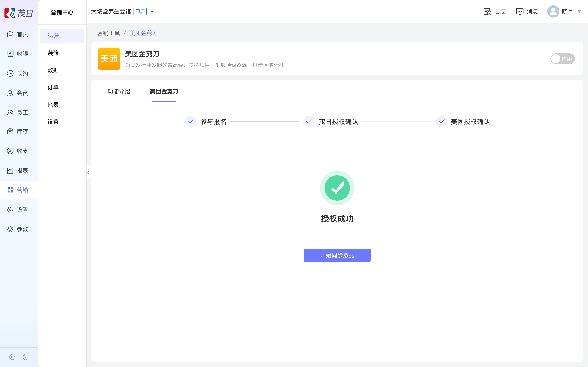This screenshot has width=588, height=367.
Task: Open the 消息 message icon
Action: tap(520, 11)
